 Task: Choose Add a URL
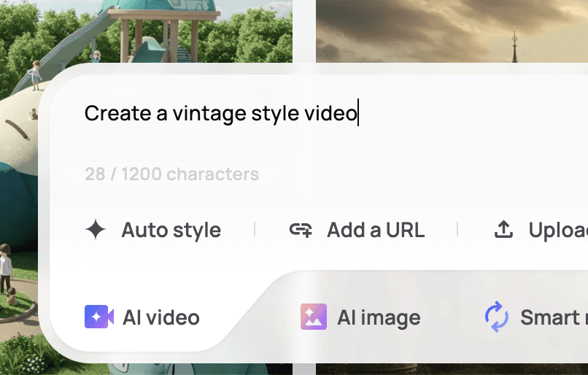click(x=357, y=230)
